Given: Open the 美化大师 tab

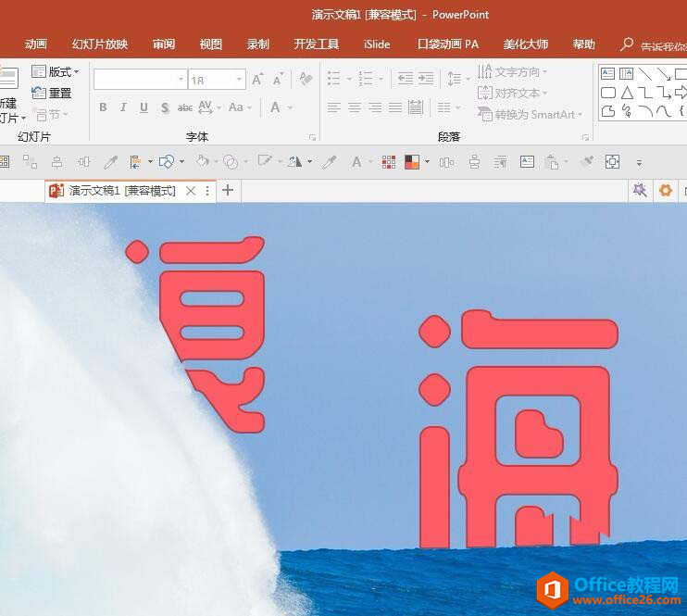Looking at the screenshot, I should 526,44.
